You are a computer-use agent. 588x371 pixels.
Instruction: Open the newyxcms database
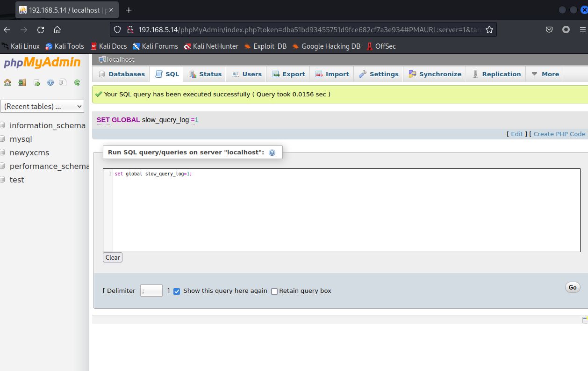coord(29,153)
